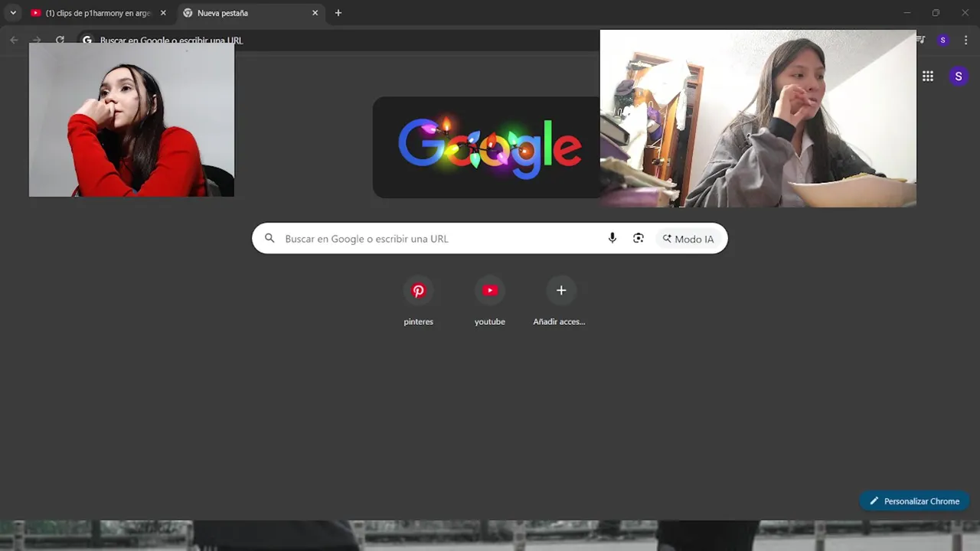Viewport: 980px width, 551px height.
Task: Click the gray-hoodie webcam overlay
Action: point(758,119)
